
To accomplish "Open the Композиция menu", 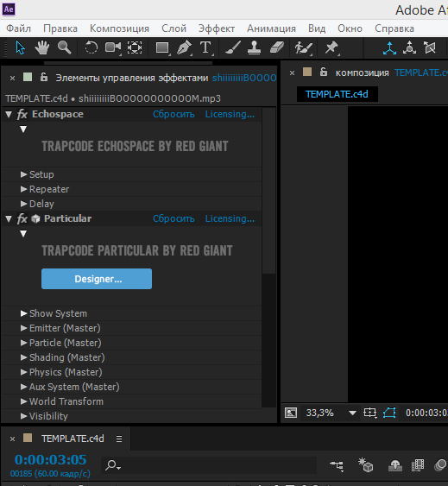I will coord(119,28).
